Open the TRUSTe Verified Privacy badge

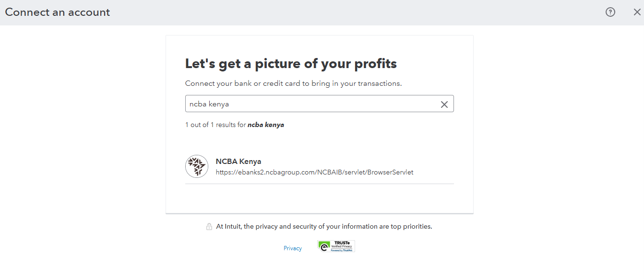(336, 246)
